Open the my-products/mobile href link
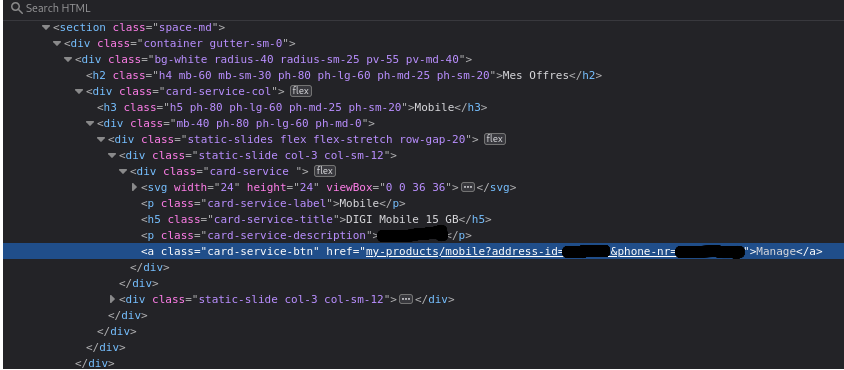This screenshot has height=370, width=844. [x=555, y=252]
